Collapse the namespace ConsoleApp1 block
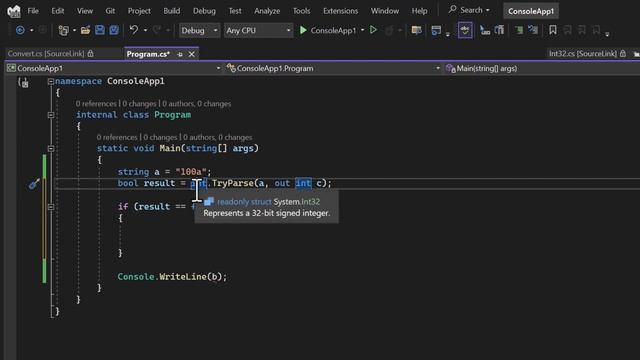 (51, 81)
